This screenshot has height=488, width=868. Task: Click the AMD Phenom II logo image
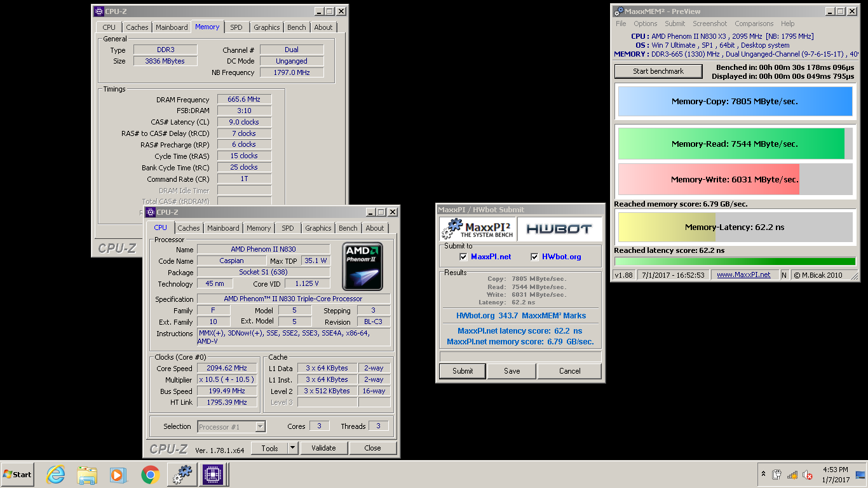point(362,266)
